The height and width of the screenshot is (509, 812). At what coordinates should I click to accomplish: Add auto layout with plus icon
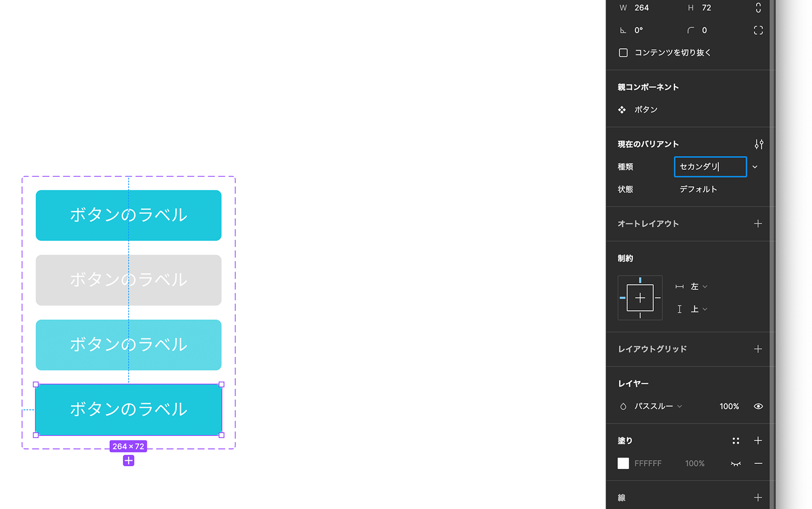pos(758,224)
